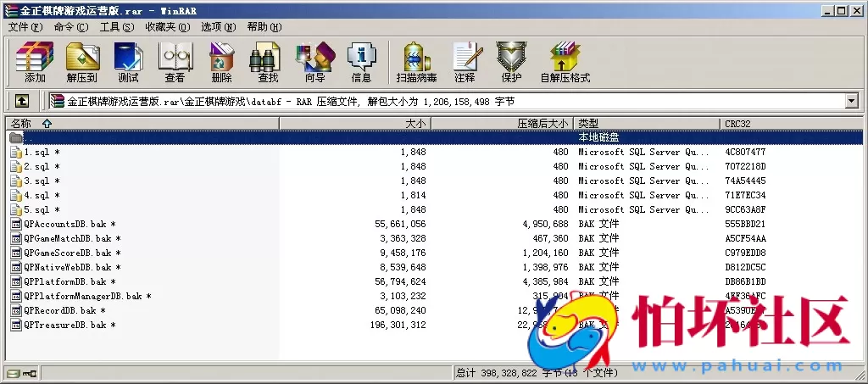Open the Commands (命令) menu
The width and height of the screenshot is (868, 384).
71,26
